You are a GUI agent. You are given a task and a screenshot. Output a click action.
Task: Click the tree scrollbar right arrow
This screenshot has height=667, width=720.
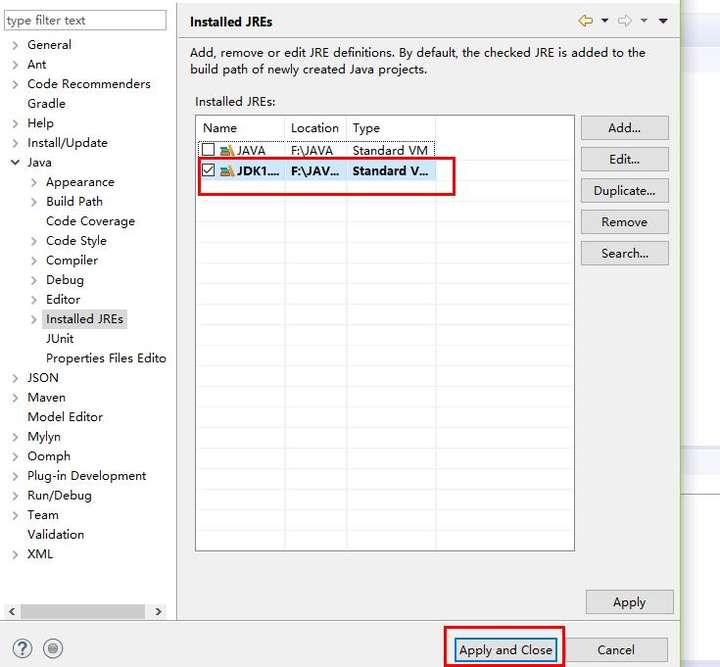pos(158,611)
